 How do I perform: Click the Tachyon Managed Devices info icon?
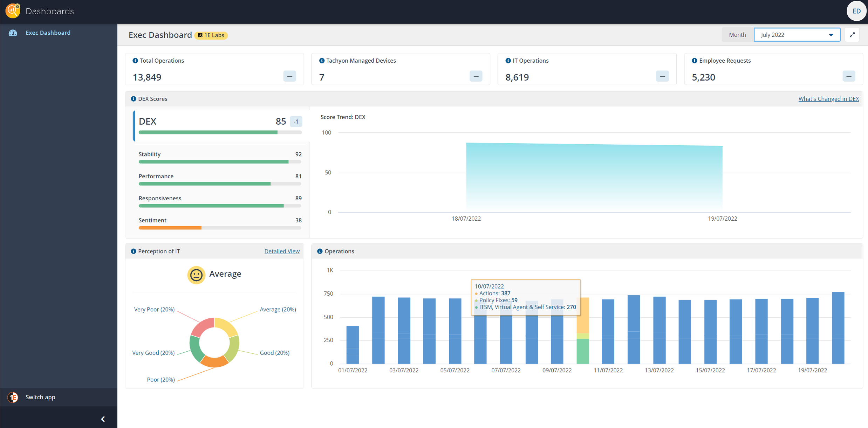[322, 61]
